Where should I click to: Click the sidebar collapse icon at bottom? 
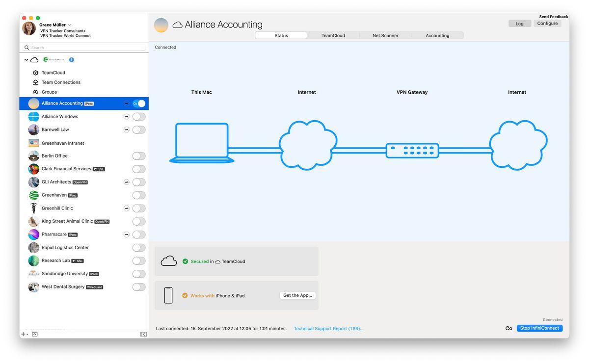143,334
